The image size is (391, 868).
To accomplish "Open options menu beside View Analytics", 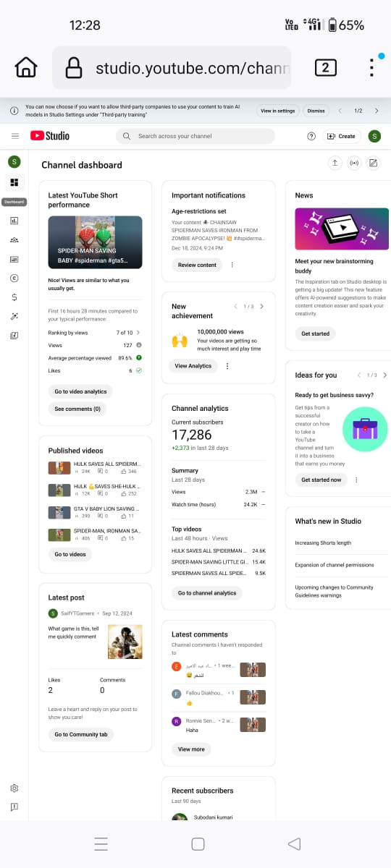I will 227,366.
